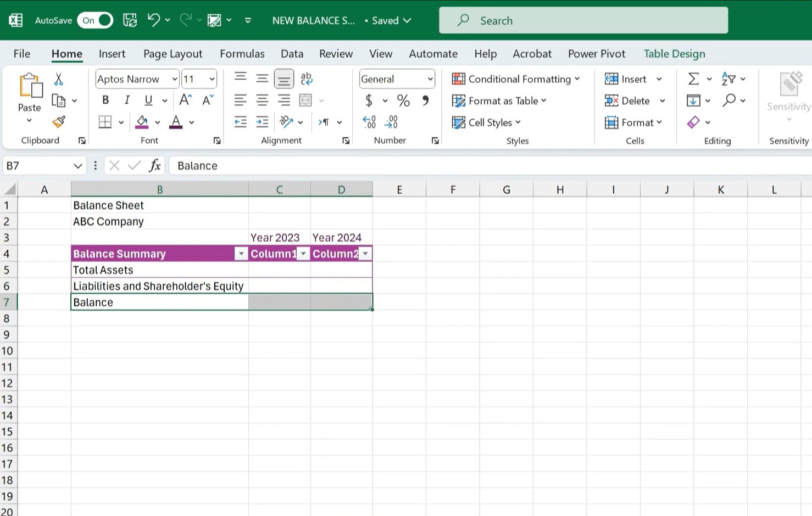Image resolution: width=812 pixels, height=516 pixels.
Task: Turn off the AutoSave switch
Action: tap(95, 20)
